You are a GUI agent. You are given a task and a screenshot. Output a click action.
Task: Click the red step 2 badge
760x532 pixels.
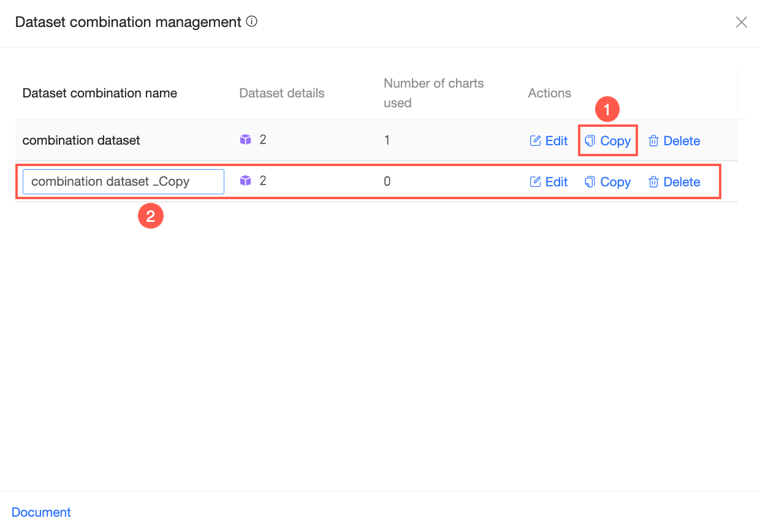pyautogui.click(x=151, y=217)
